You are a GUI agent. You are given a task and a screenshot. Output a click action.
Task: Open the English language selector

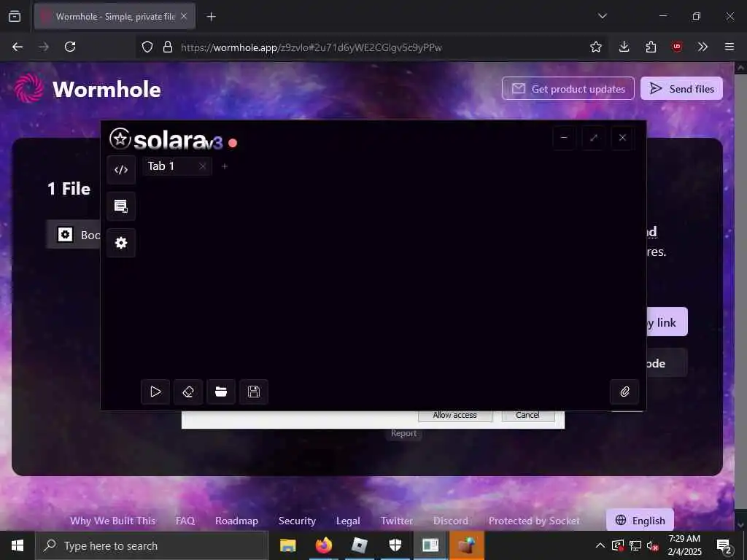click(640, 520)
